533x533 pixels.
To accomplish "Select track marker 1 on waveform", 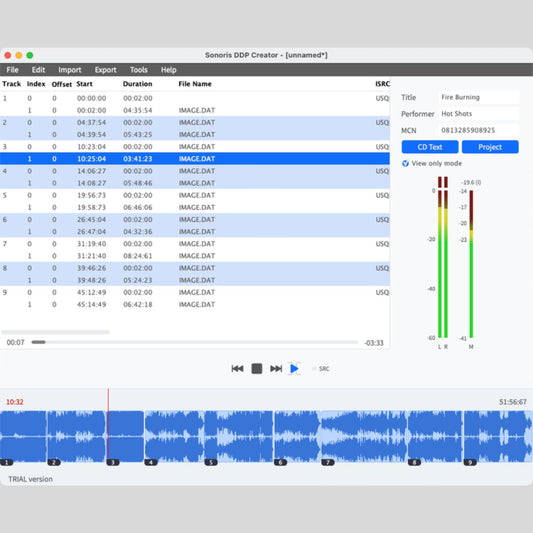I will coord(7,462).
